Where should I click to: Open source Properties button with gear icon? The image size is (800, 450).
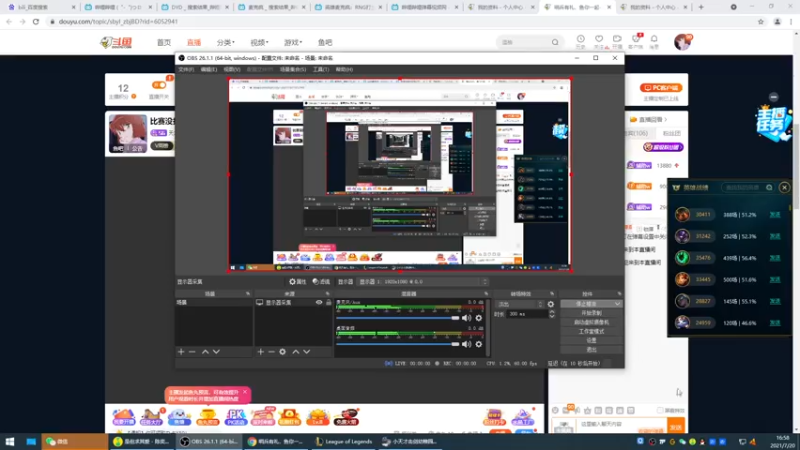click(297, 282)
